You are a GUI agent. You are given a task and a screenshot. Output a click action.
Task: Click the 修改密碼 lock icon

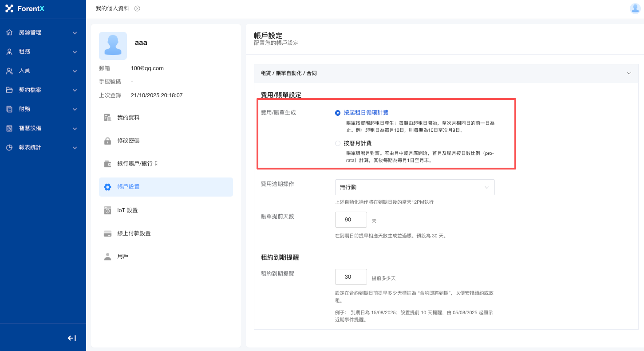coord(107,141)
